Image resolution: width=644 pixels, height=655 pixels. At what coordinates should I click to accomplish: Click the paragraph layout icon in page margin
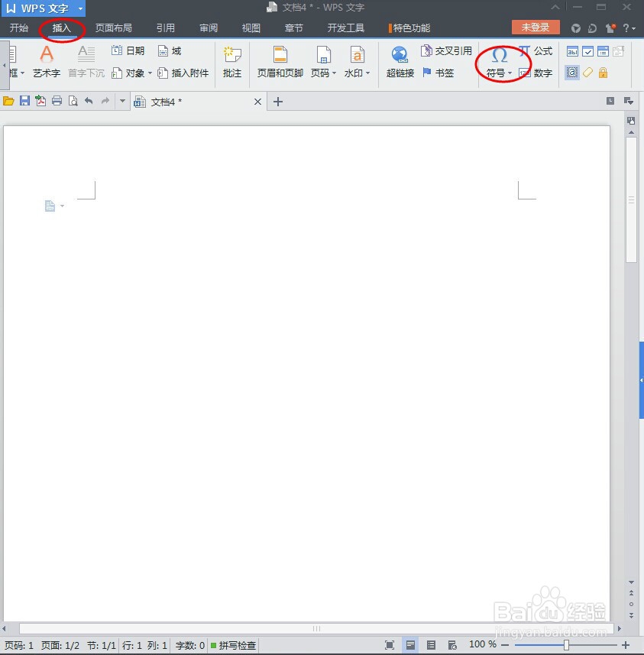pos(50,206)
